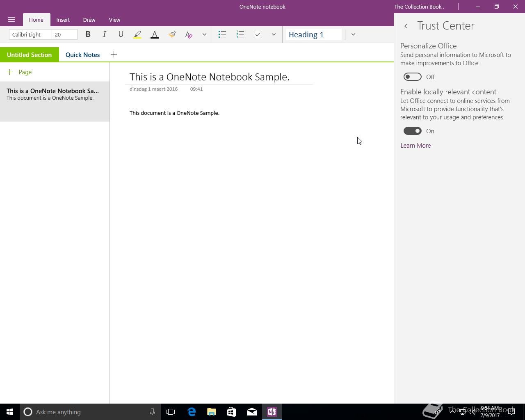Click the font size 20 box

[x=64, y=34]
